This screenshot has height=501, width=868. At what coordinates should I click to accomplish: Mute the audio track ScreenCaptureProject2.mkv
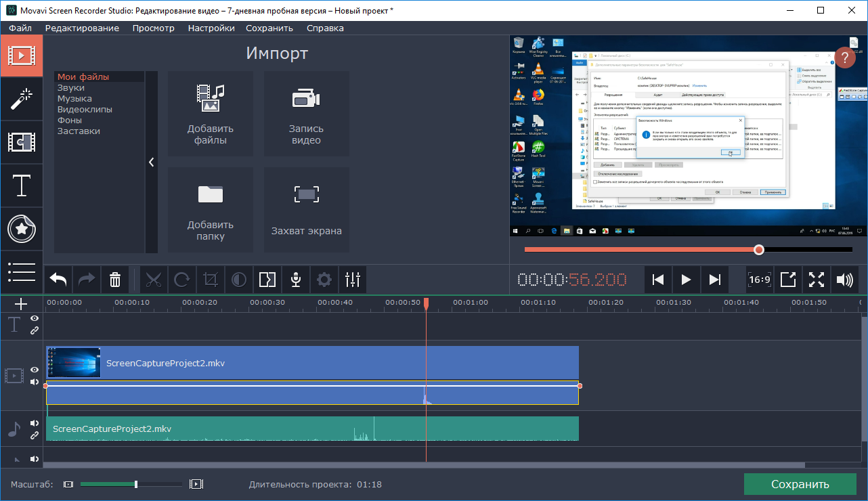[x=35, y=423]
